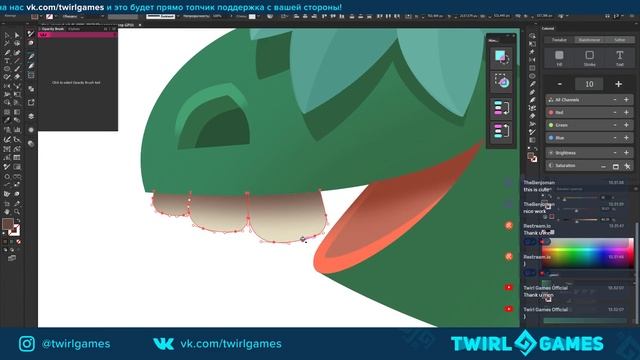Select the Magic Wand tool
Screen dimensions: 640x360
pyautogui.click(x=7, y=43)
